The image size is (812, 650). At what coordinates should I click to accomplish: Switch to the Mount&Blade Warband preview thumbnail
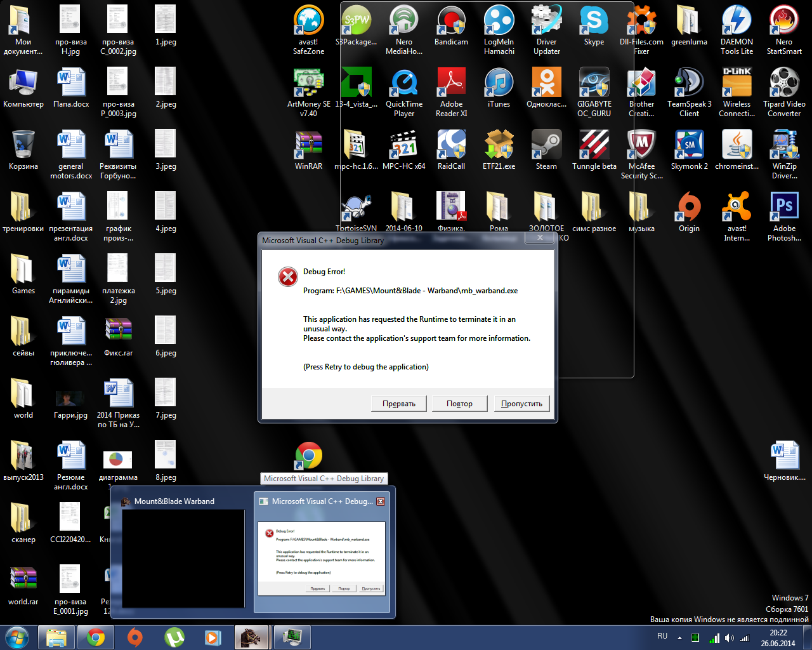[x=183, y=556]
